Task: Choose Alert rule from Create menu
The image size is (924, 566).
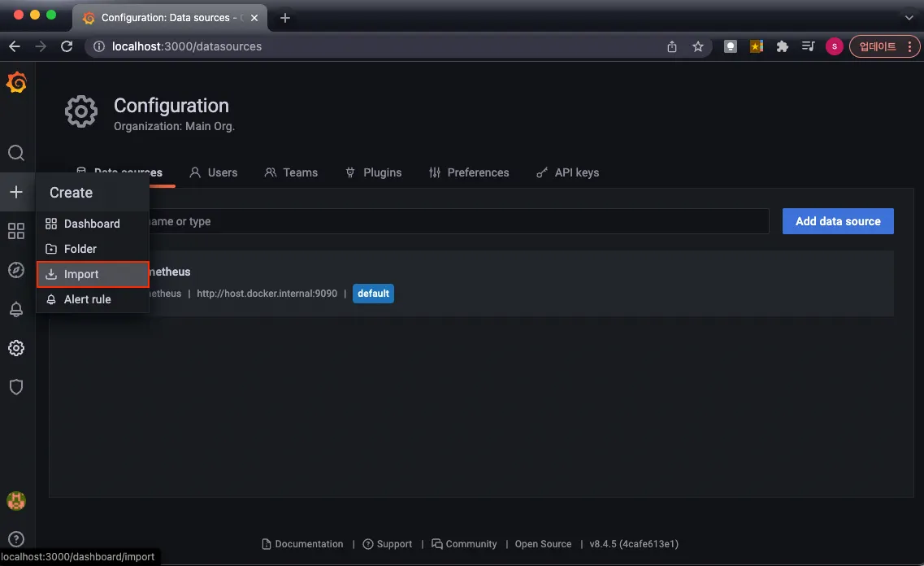Action: tap(92, 299)
